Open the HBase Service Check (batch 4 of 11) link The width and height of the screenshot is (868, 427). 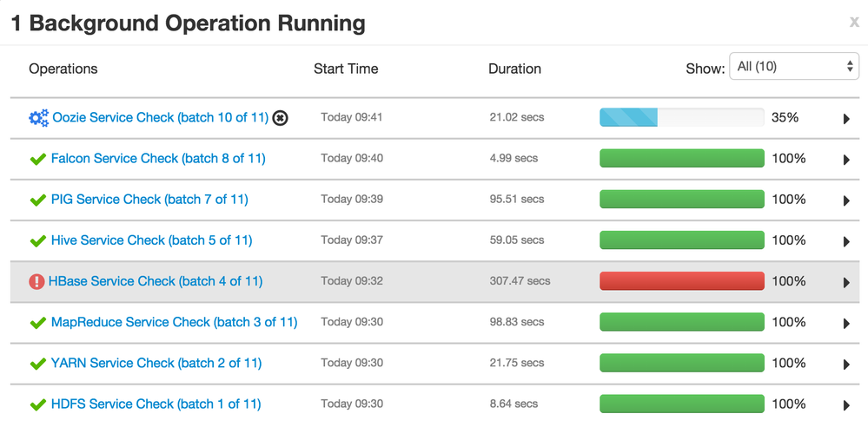tap(156, 281)
